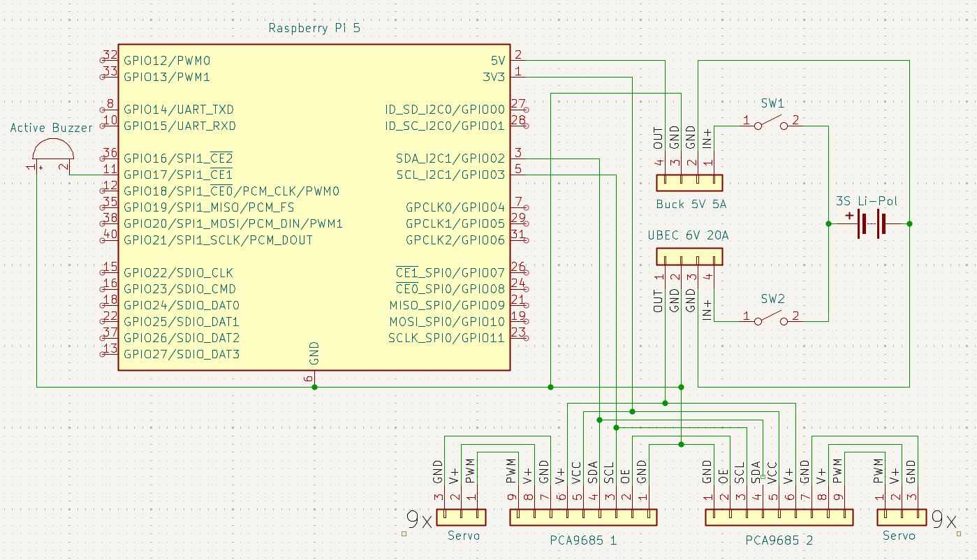Select the GPCLK1/GPIO05 pin label

[455, 223]
